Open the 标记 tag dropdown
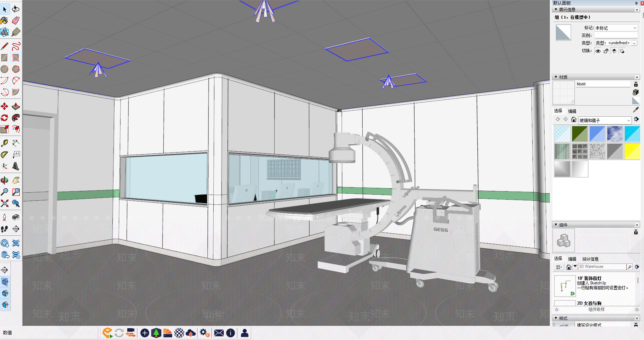Viewport: 644px width, 340px height. (x=616, y=28)
